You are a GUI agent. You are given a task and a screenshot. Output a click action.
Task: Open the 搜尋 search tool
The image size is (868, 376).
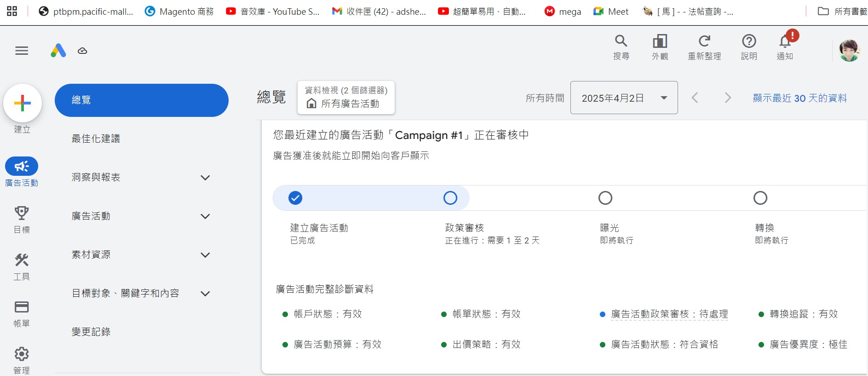(x=621, y=47)
